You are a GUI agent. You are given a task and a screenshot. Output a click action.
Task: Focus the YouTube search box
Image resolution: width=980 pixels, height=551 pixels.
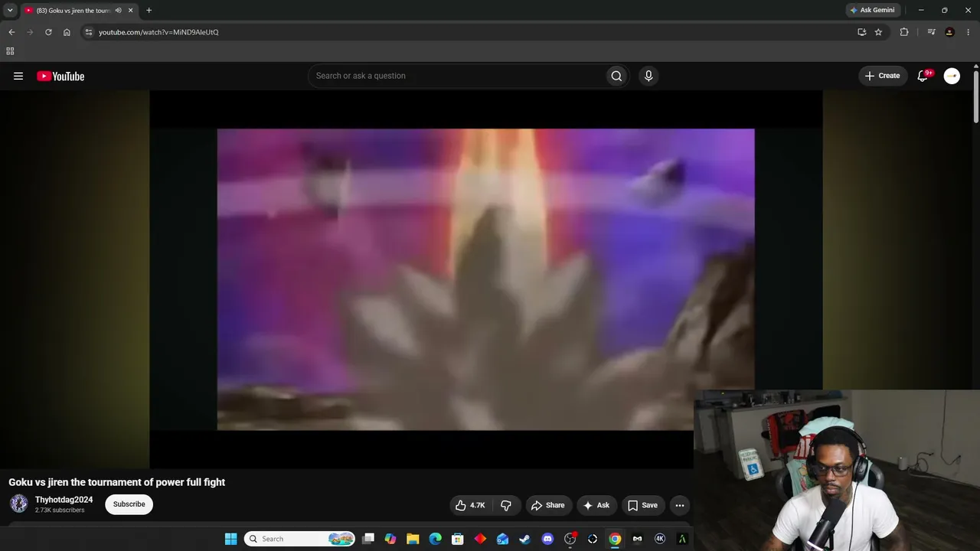tap(456, 76)
